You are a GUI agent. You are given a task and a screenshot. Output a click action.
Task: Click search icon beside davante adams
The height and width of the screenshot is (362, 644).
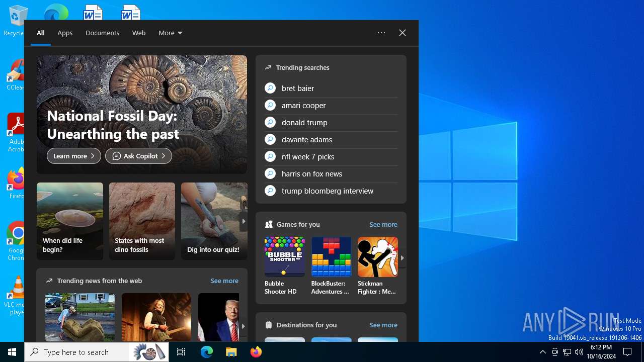270,139
